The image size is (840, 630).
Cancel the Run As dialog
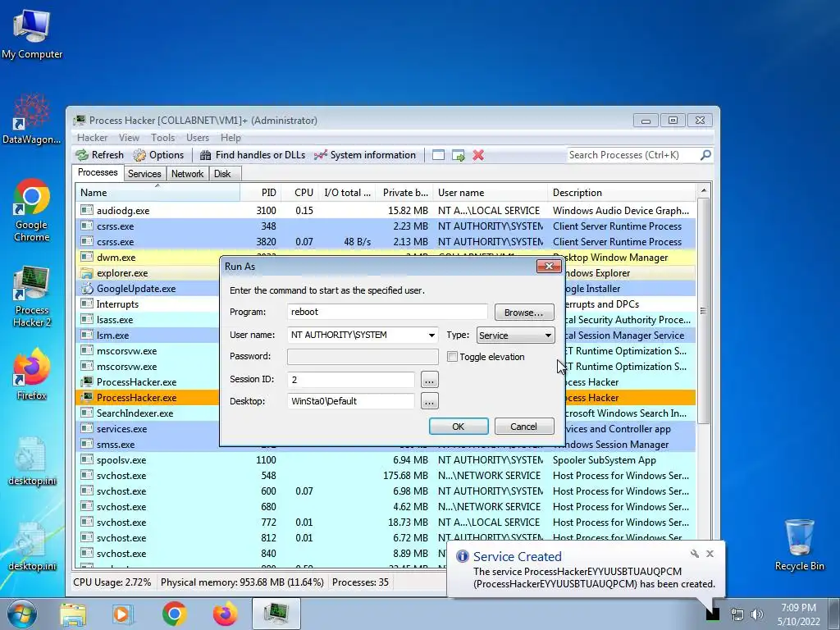pyautogui.click(x=524, y=427)
